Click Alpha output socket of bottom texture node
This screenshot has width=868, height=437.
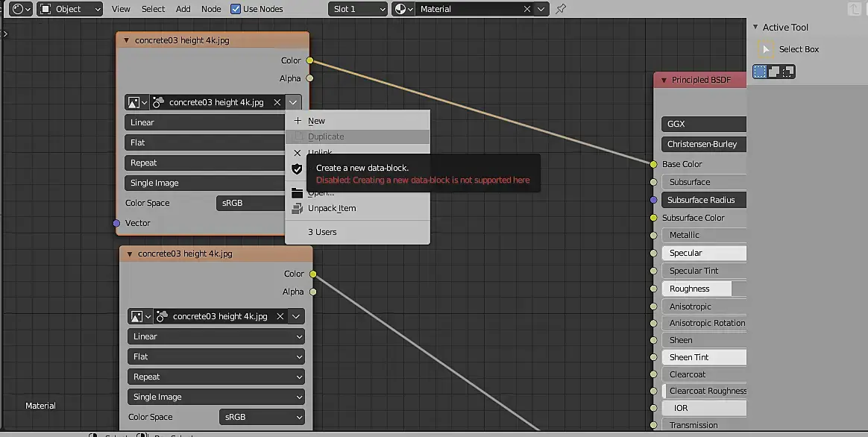(312, 292)
